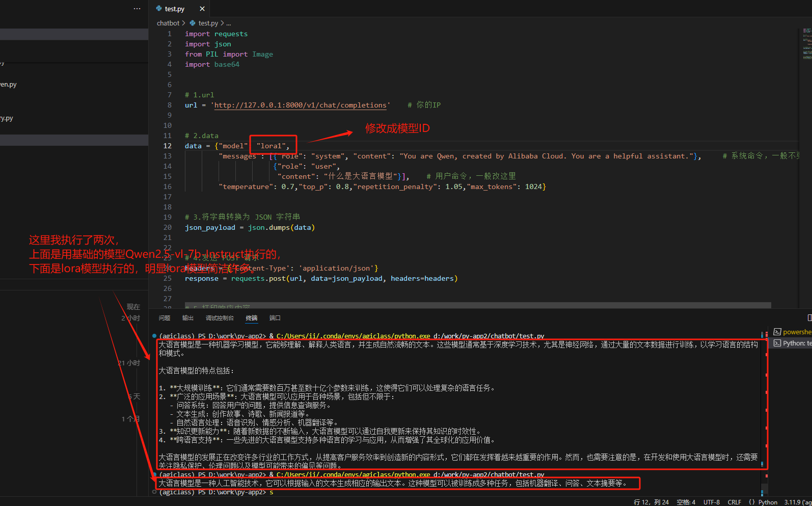Click cursor position 行 12, 列 24 status
Viewport: 812px width, 506px height.
[x=651, y=502]
